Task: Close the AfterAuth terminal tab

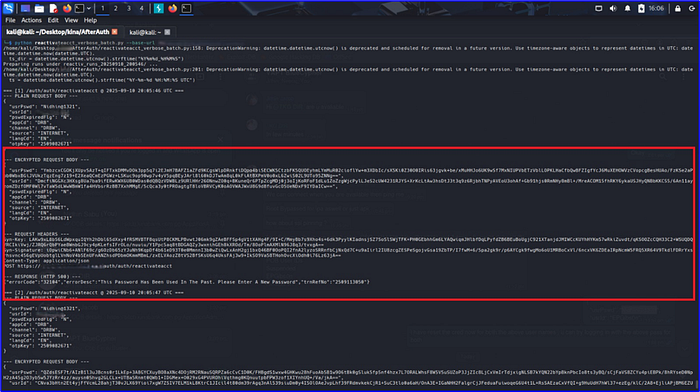Action: coord(115,32)
